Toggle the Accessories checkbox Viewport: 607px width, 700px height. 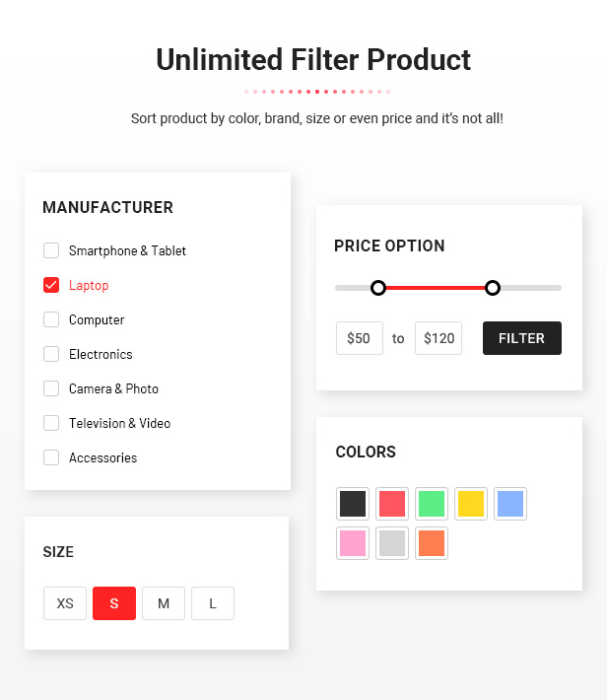pyautogui.click(x=51, y=457)
